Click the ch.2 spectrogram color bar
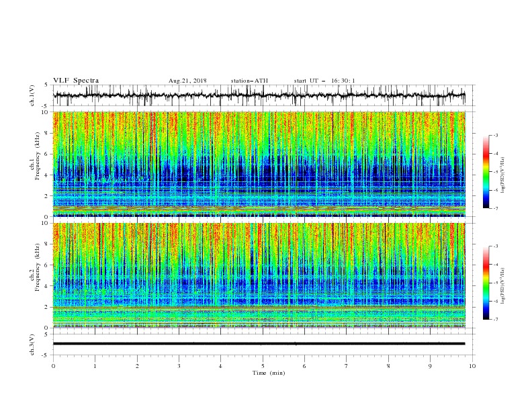532x411 pixels. click(486, 283)
